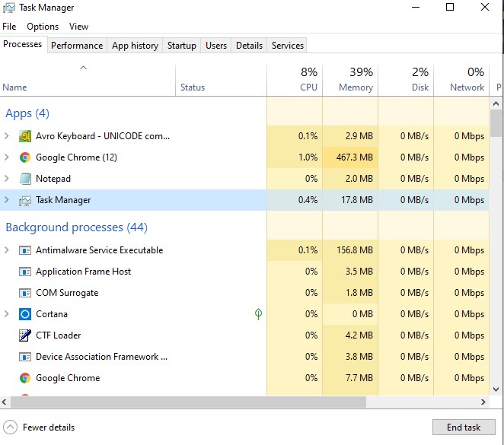The width and height of the screenshot is (504, 445).
Task: Expand the Task Manager process group
Action: (6, 200)
